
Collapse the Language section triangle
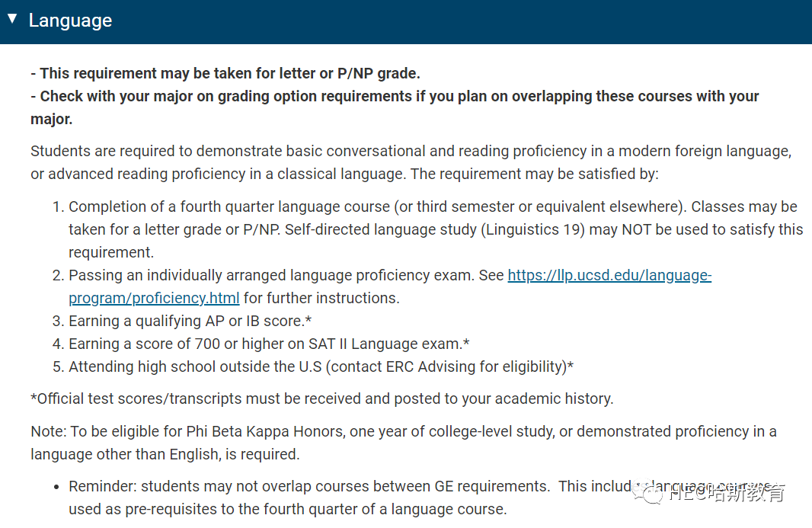(x=12, y=20)
